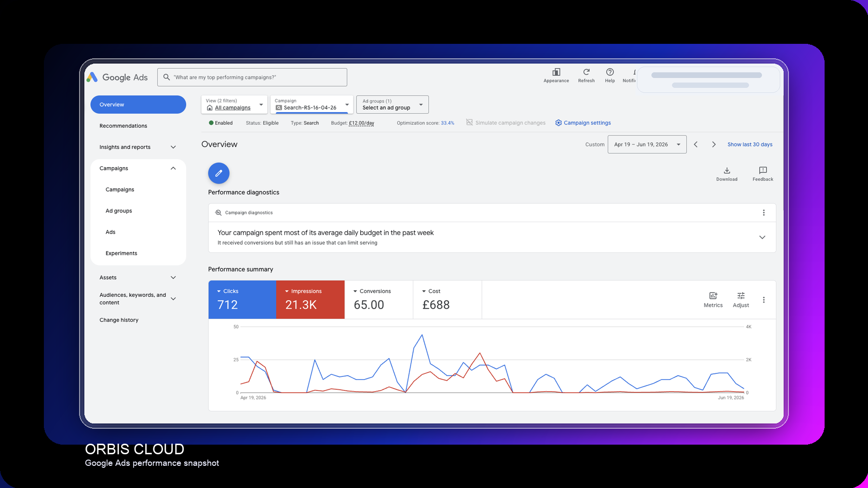The image size is (868, 488).
Task: Open Campaign diagnostics three-dot menu
Action: click(763, 212)
